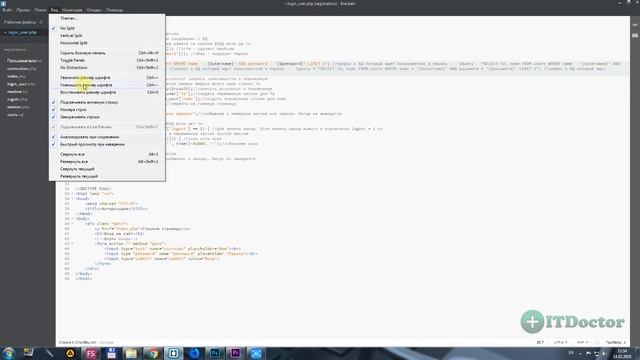
Task: Open AIMP triangle icon in taskbar
Action: pos(70,353)
